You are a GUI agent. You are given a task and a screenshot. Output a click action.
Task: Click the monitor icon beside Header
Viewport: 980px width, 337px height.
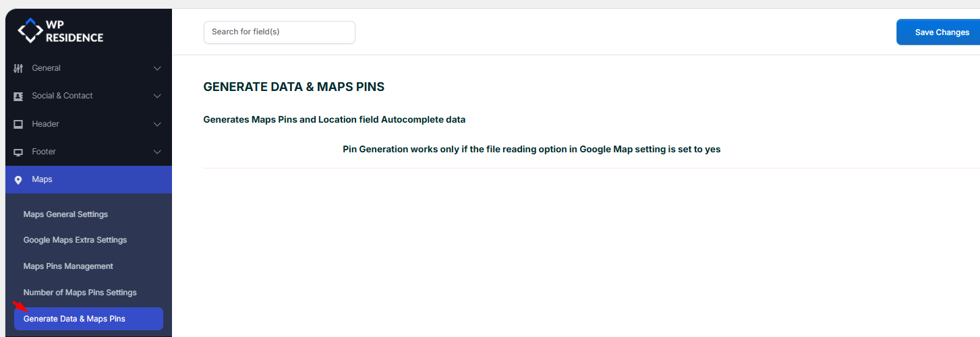coord(18,125)
